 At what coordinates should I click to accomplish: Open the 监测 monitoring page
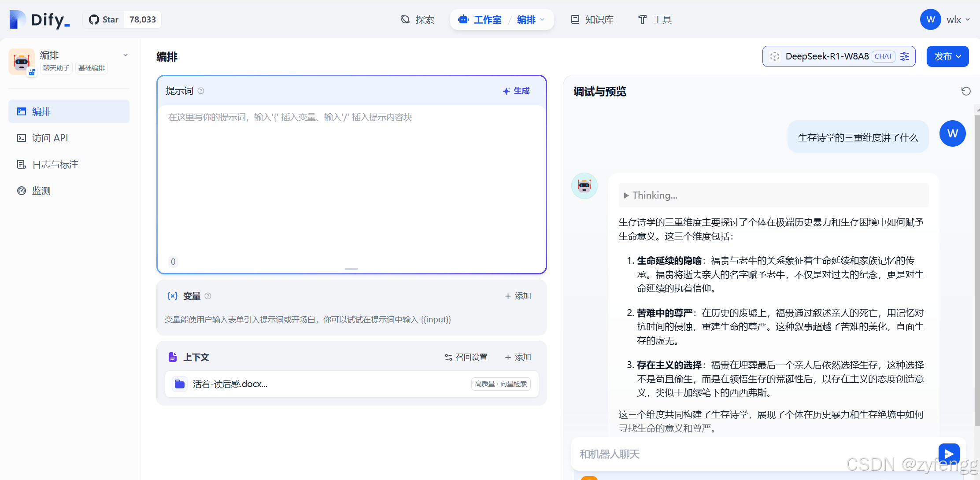41,191
